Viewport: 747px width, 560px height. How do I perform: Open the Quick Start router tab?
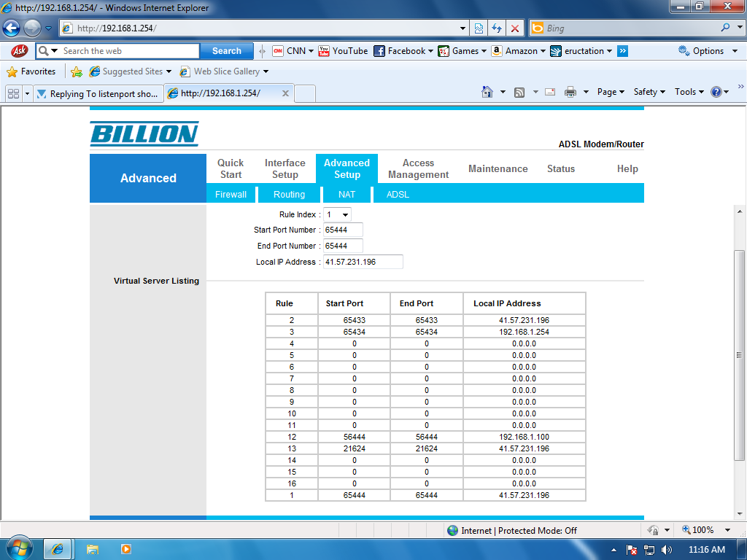tap(231, 168)
